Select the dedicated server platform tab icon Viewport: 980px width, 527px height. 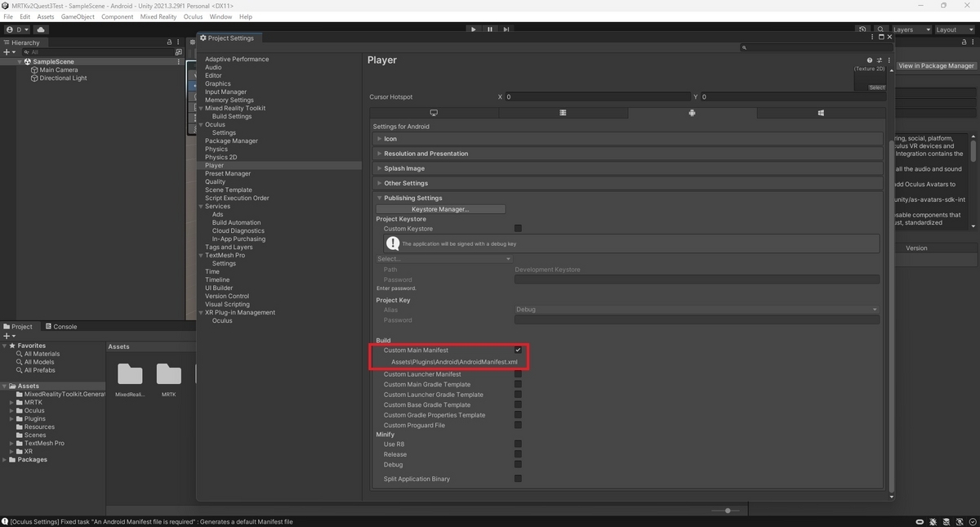tap(563, 113)
